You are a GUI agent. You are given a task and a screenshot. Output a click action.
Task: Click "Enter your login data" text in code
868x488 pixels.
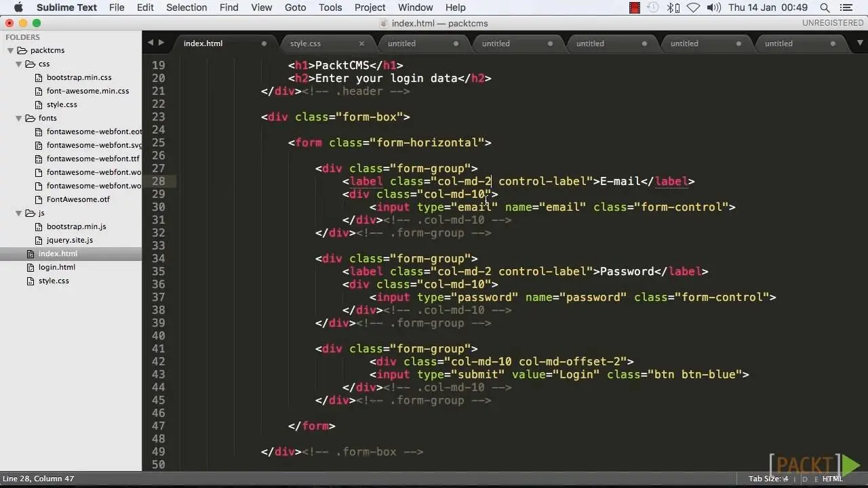tap(387, 78)
